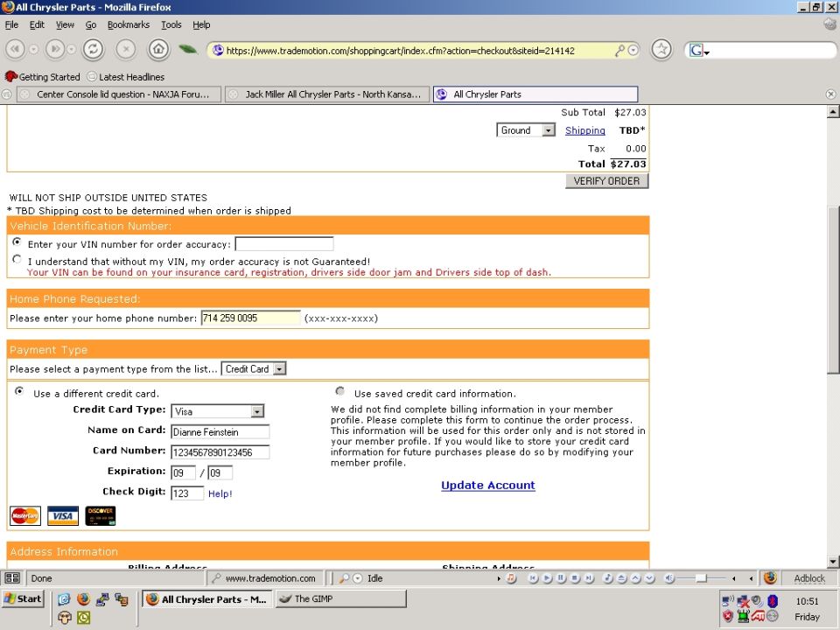This screenshot has width=840, height=630.
Task: Click the Discover card logo
Action: (x=100, y=515)
